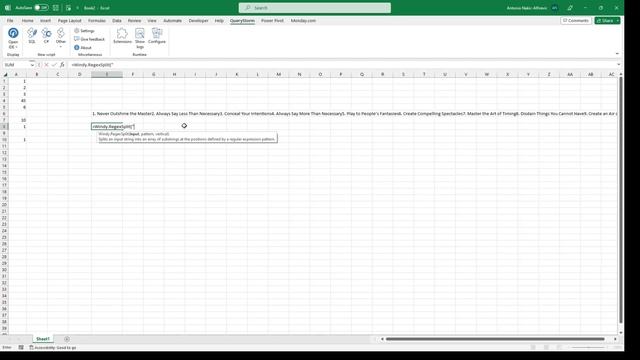Screen dimensions: 640x360
Task: Click the Insert Function fx icon
Action: tap(62, 65)
